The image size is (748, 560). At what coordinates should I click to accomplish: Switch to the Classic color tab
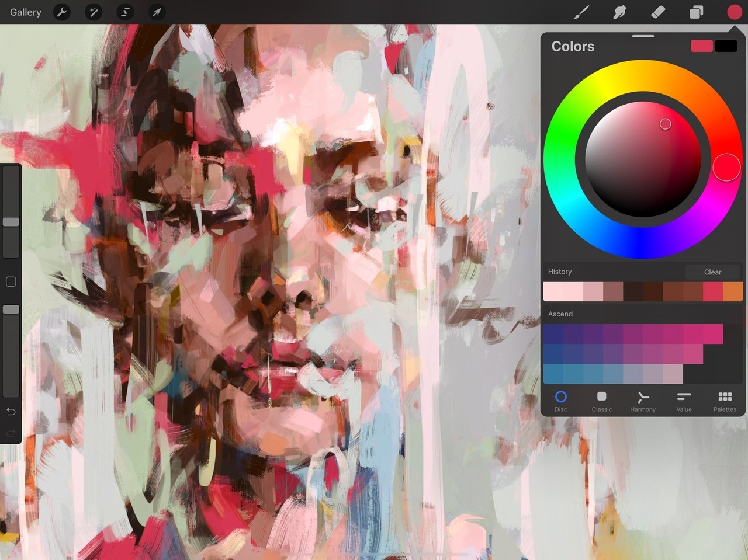pyautogui.click(x=601, y=401)
